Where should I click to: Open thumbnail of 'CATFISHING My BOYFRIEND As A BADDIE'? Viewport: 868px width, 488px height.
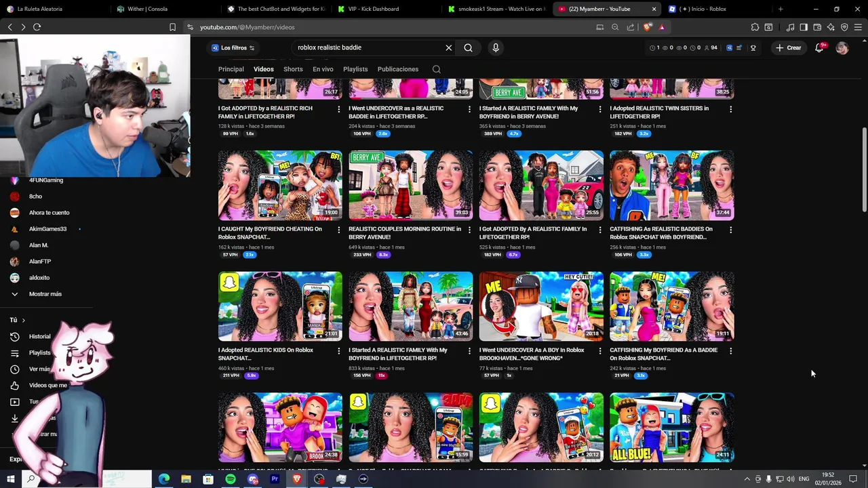point(671,306)
